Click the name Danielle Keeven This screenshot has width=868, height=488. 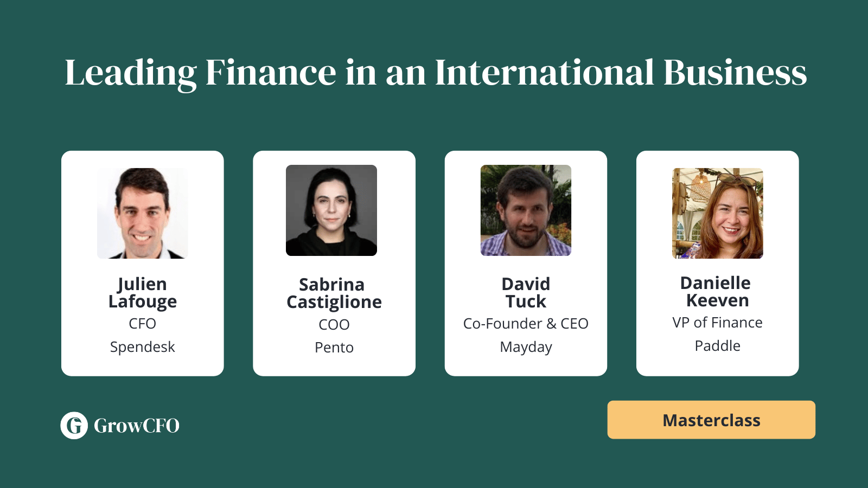click(717, 292)
